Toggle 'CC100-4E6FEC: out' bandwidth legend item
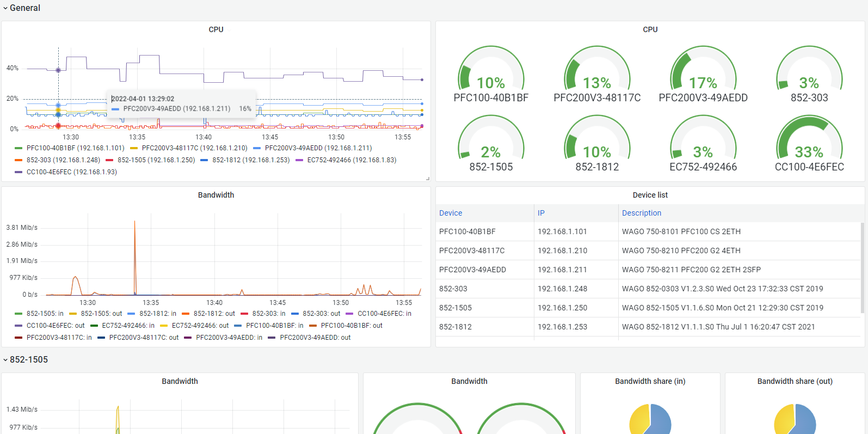The height and width of the screenshot is (434, 868). (x=50, y=326)
